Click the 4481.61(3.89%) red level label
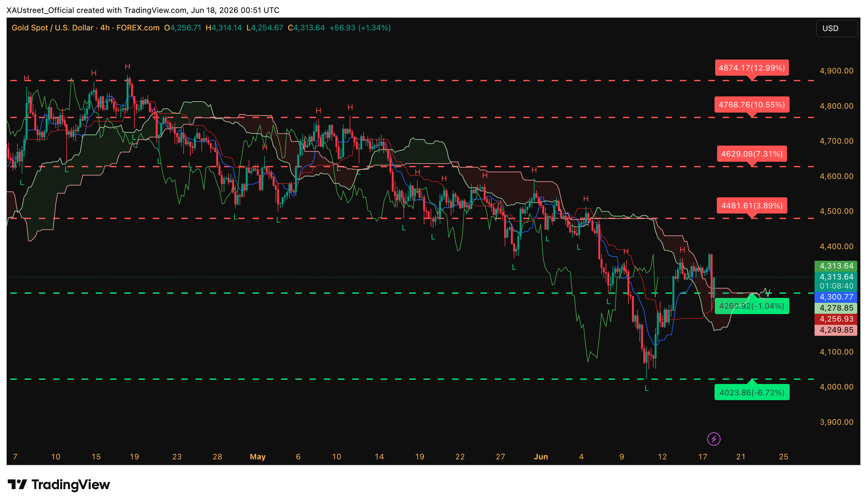 click(752, 206)
